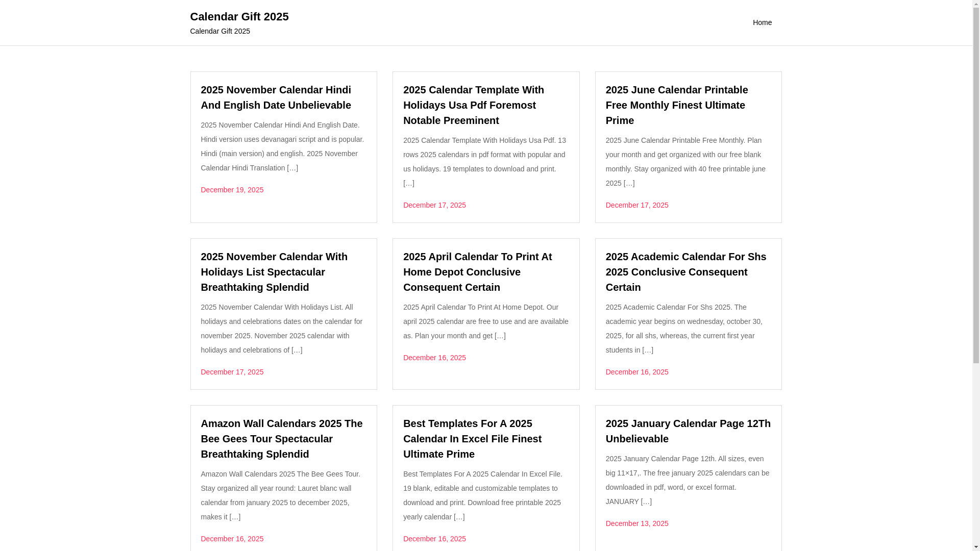The height and width of the screenshot is (551, 980).
Task: Click the December 19, 2025 date link
Action: pos(232,190)
